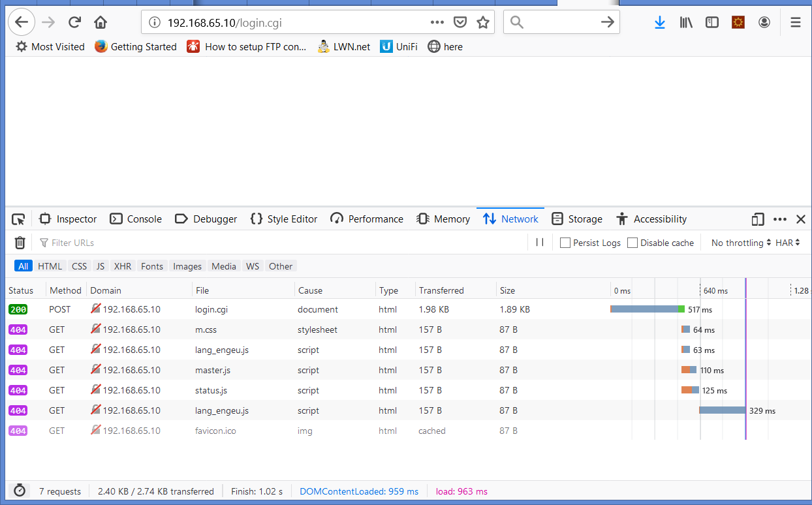Open the LWN.net bookmark
The width and height of the screenshot is (812, 505).
pyautogui.click(x=344, y=47)
